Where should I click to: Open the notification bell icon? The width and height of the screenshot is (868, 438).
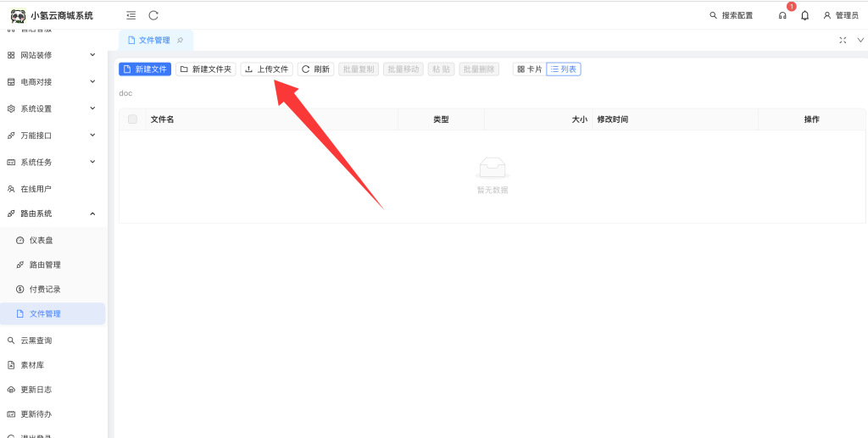pos(804,15)
